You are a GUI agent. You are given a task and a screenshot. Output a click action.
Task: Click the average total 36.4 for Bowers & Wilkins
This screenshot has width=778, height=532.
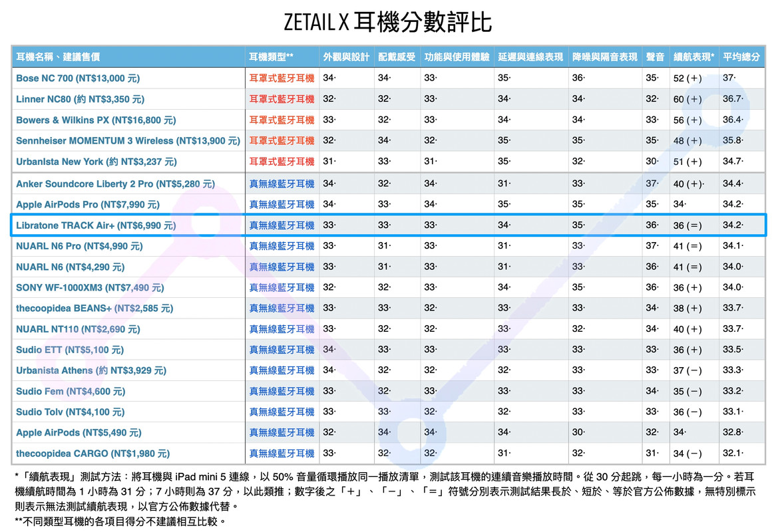click(732, 120)
